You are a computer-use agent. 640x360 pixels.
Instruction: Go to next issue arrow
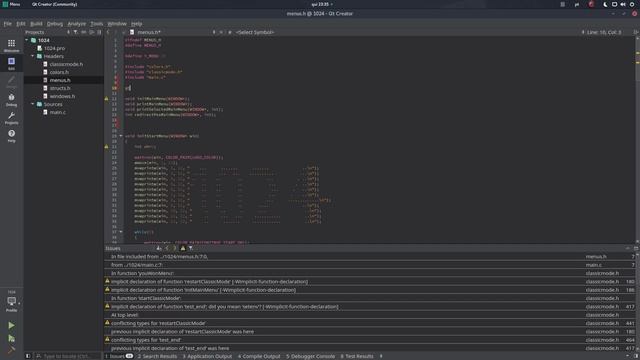point(175,248)
